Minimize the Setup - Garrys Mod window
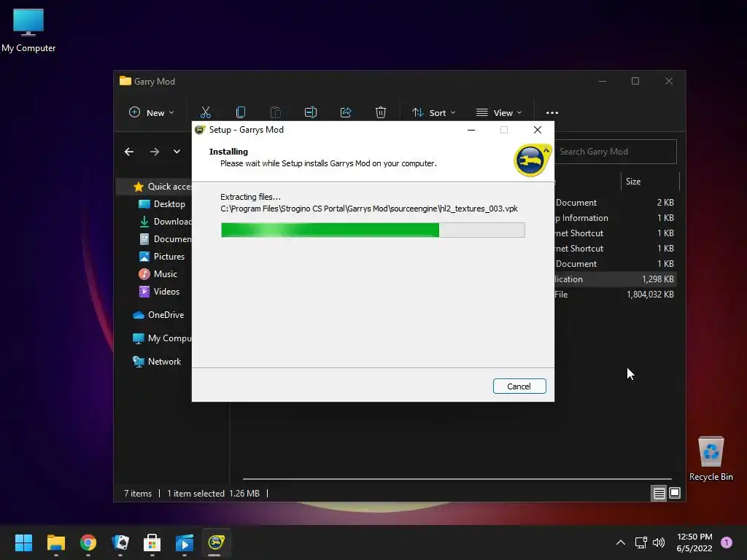This screenshot has width=747, height=560. [471, 130]
